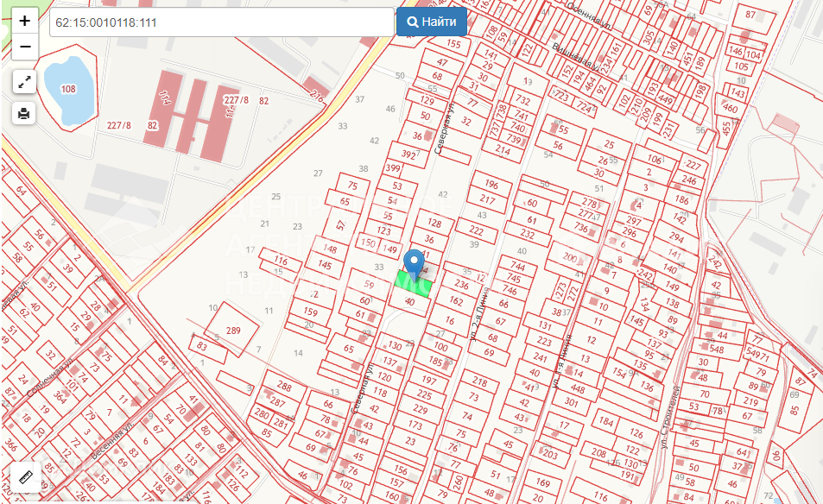This screenshot has height=504, width=823.
Task: Select parcel labeled 197
Action: pos(429,380)
